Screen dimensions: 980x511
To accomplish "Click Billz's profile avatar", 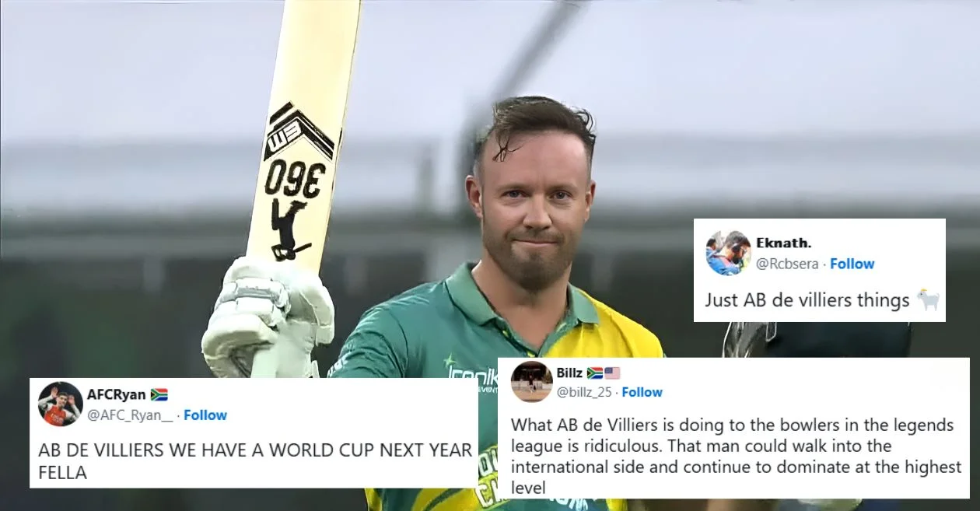I will coord(532,382).
